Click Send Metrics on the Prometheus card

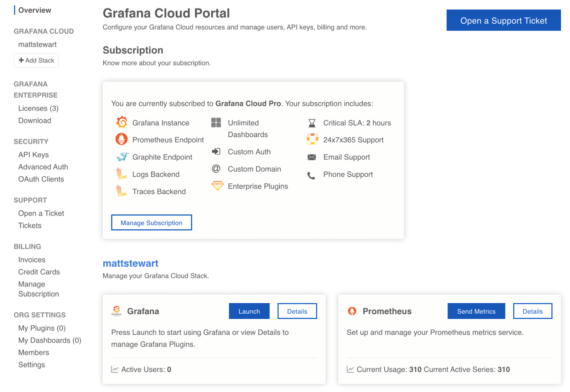[476, 311]
